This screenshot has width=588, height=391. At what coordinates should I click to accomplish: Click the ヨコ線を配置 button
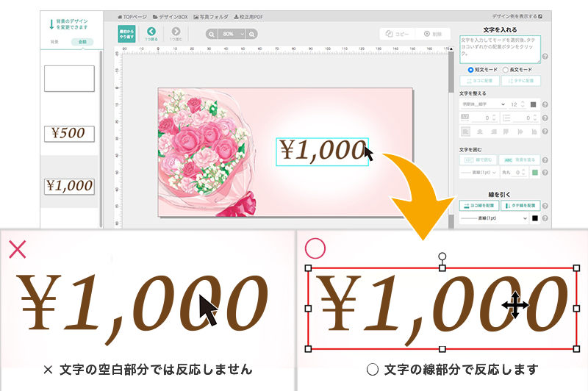coord(478,205)
